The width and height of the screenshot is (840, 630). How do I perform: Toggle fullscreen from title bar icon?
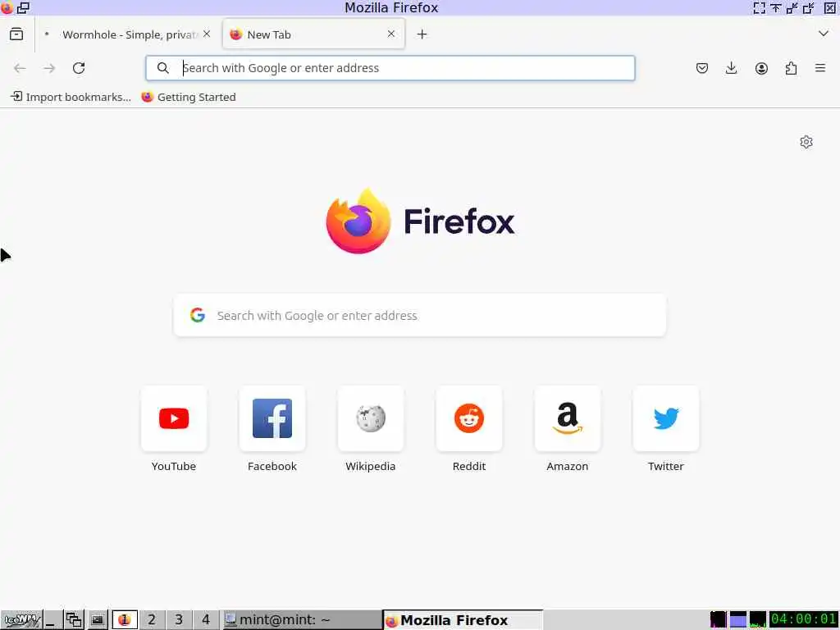(x=759, y=7)
